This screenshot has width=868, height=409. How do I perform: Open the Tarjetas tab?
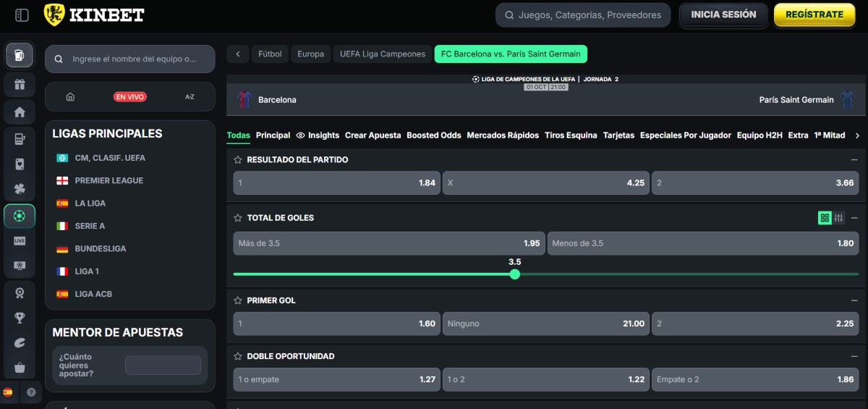click(x=618, y=135)
